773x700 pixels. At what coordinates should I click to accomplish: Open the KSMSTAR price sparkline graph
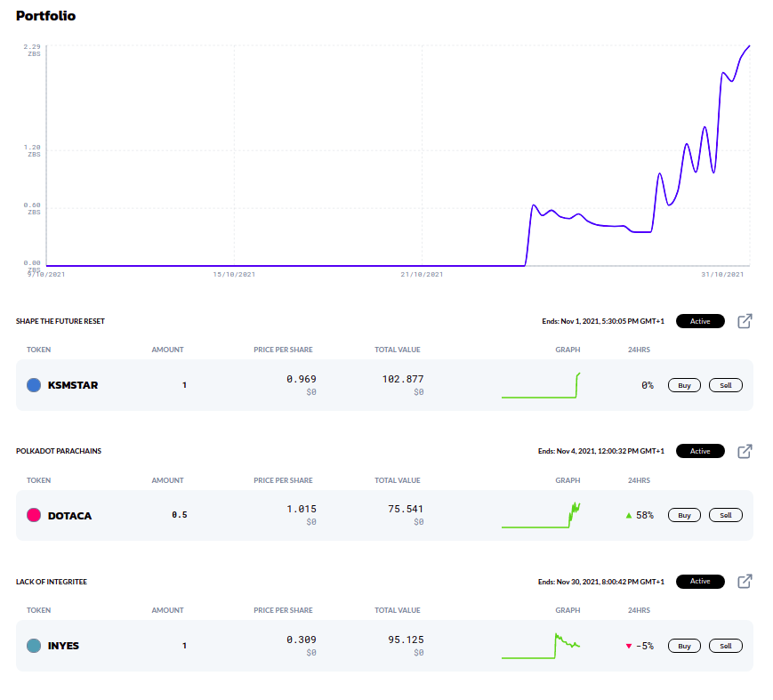pyautogui.click(x=541, y=385)
